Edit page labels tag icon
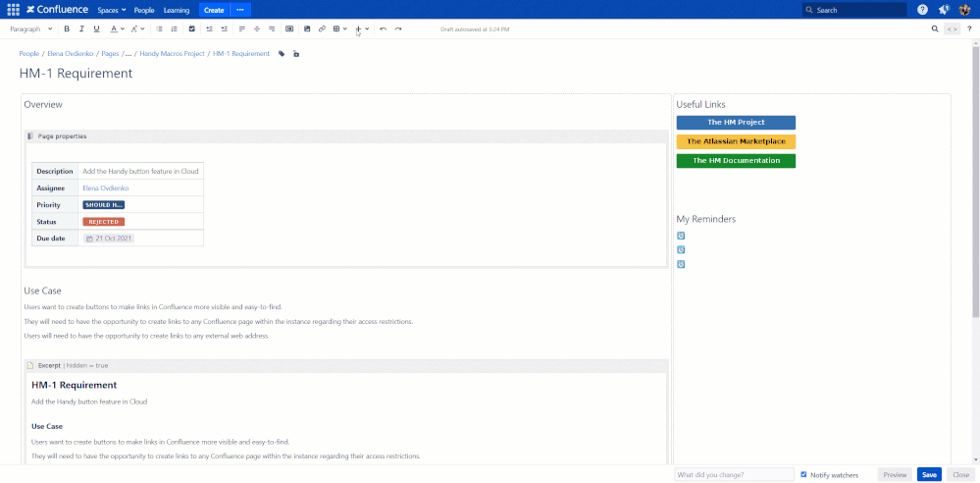 282,54
